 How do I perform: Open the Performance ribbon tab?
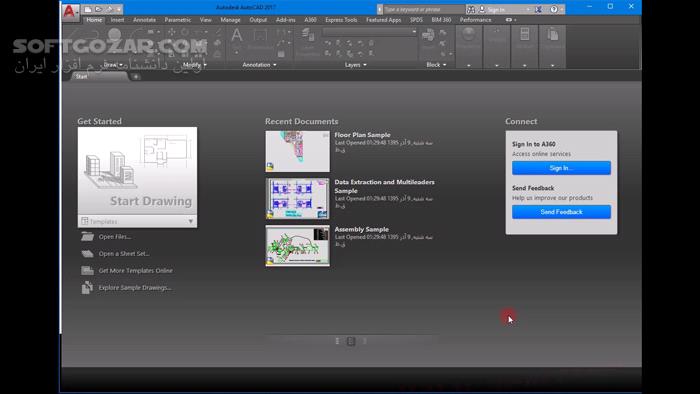pos(475,20)
